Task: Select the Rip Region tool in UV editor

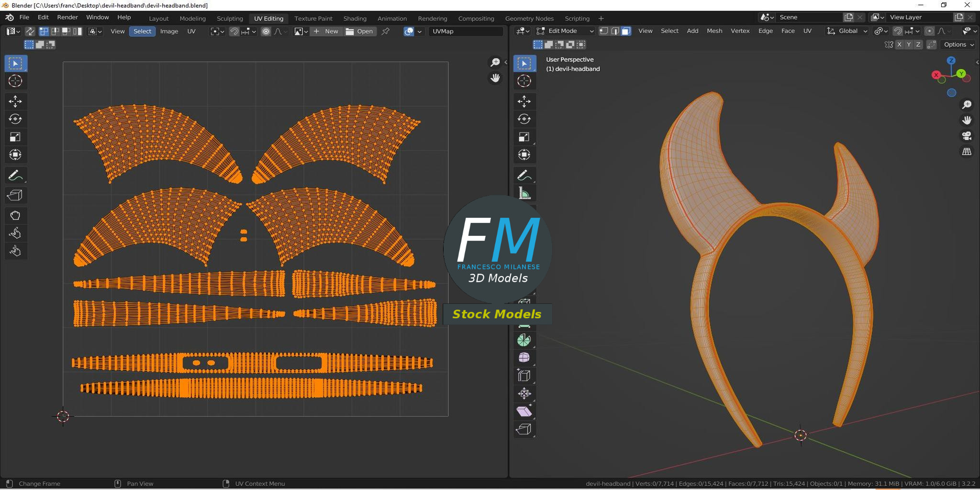Action: pyautogui.click(x=15, y=195)
